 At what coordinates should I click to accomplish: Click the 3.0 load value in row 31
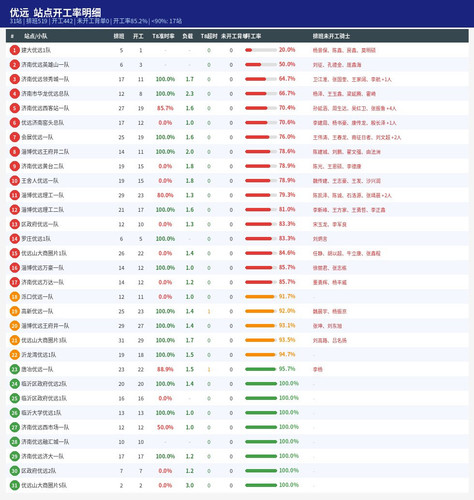190,486
